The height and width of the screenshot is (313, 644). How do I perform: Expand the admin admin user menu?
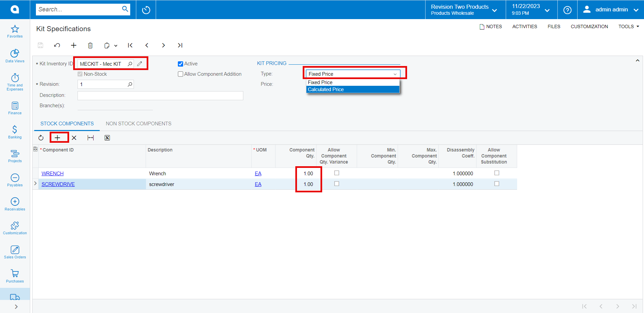point(610,9)
